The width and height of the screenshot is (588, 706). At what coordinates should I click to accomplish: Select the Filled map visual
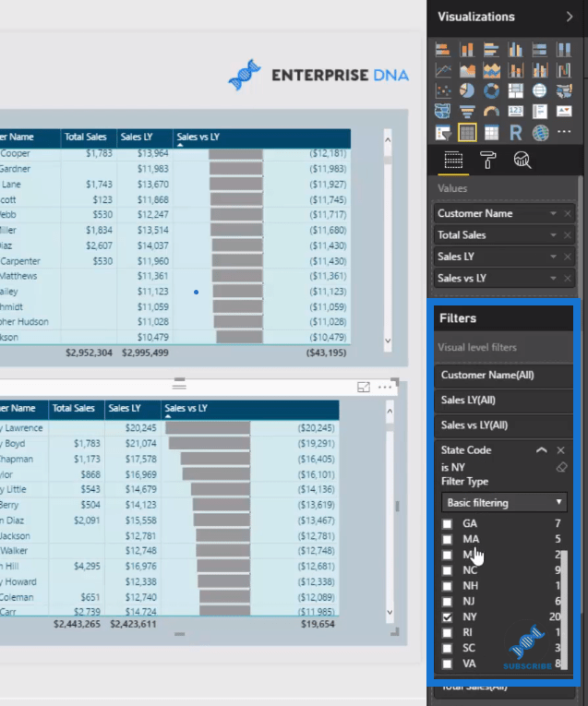564,91
